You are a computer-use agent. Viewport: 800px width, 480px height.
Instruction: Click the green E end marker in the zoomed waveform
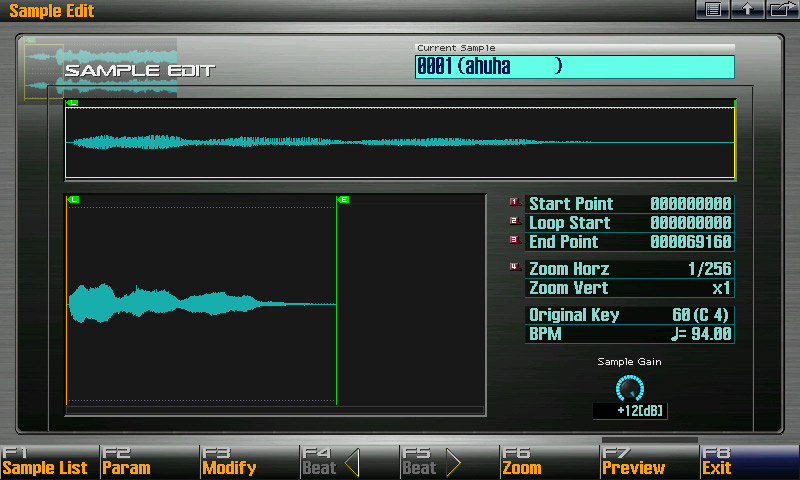[x=343, y=199]
